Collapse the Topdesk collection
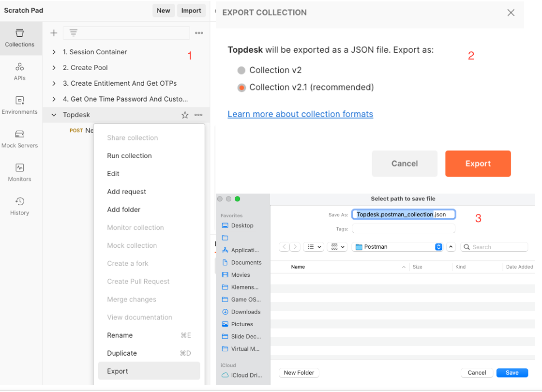Viewport: 542px width, 392px height. (x=53, y=115)
